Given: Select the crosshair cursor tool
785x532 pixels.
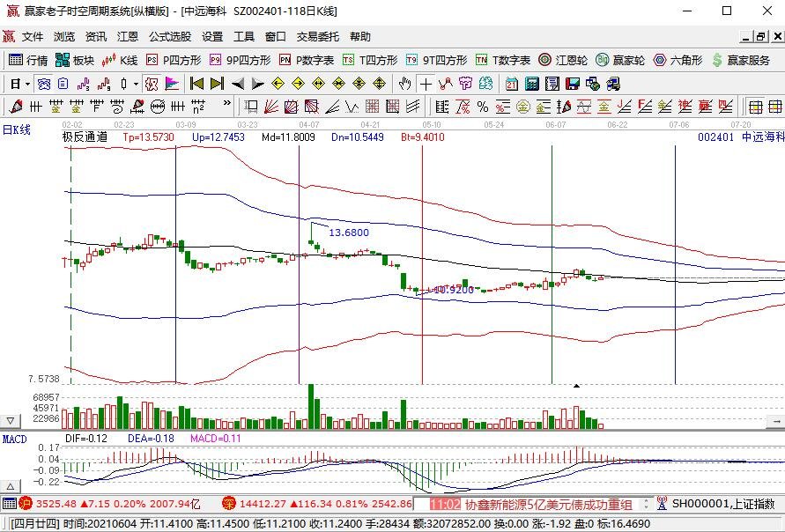Looking at the screenshot, I should pyautogui.click(x=426, y=84).
